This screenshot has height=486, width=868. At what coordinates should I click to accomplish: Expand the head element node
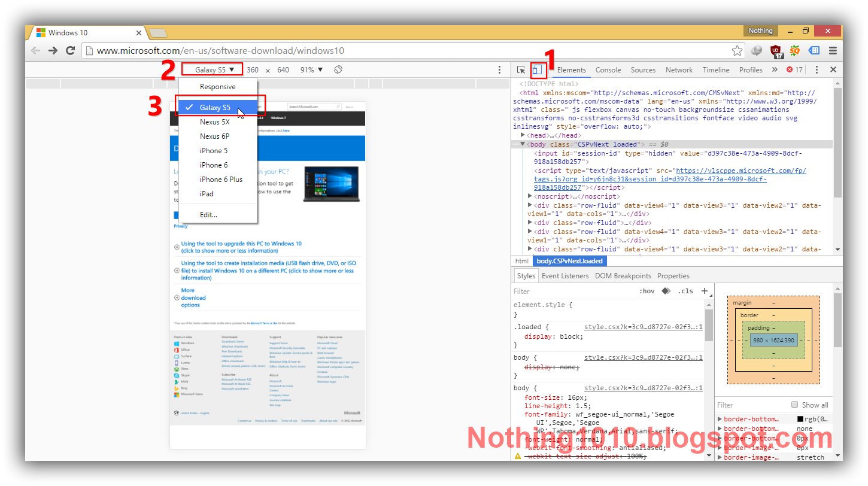(523, 136)
